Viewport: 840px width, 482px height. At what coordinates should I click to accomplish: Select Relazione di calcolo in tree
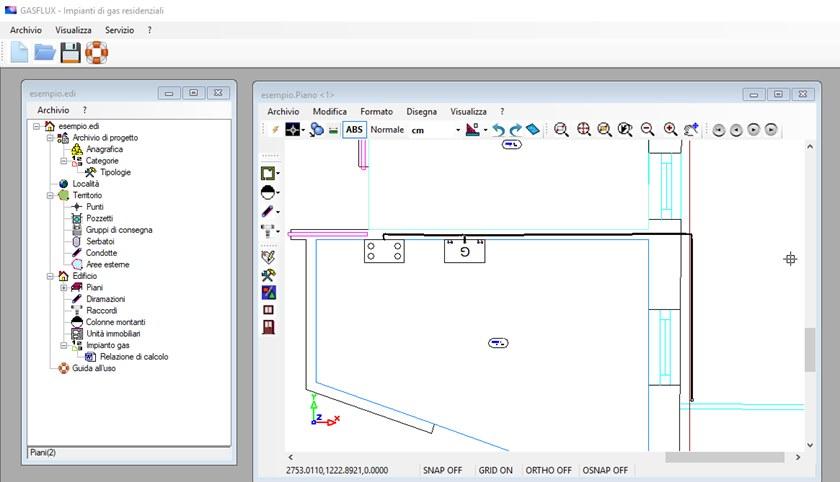[x=133, y=356]
